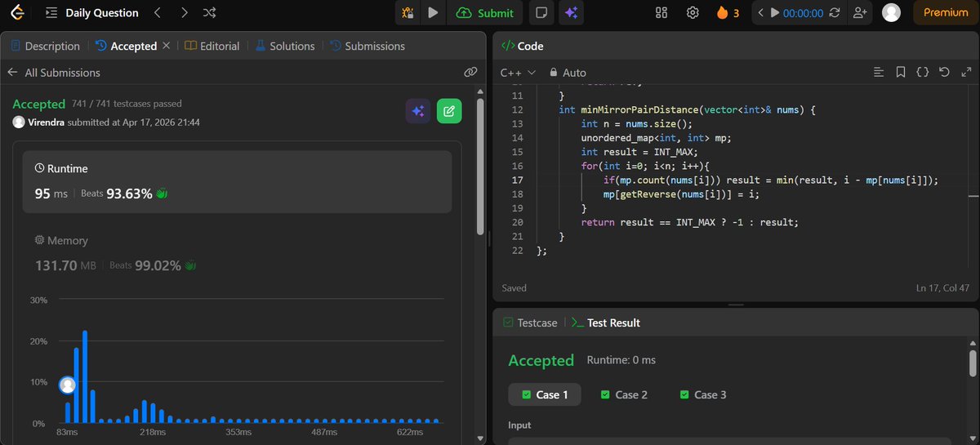Select Case 3 test case
Viewport: 980px width, 445px height.
703,394
